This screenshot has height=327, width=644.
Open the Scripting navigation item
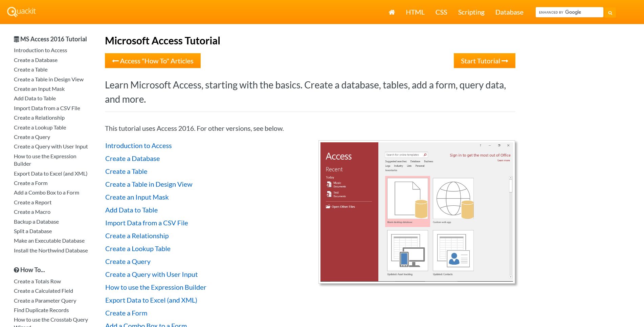pyautogui.click(x=471, y=12)
